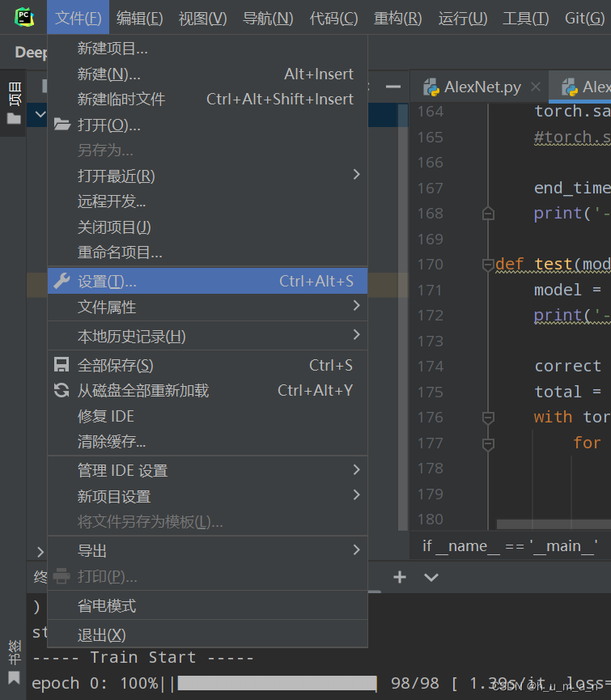This screenshot has width=611, height=700.
Task: Select 修复 IDE menu entry
Action: coord(207,416)
